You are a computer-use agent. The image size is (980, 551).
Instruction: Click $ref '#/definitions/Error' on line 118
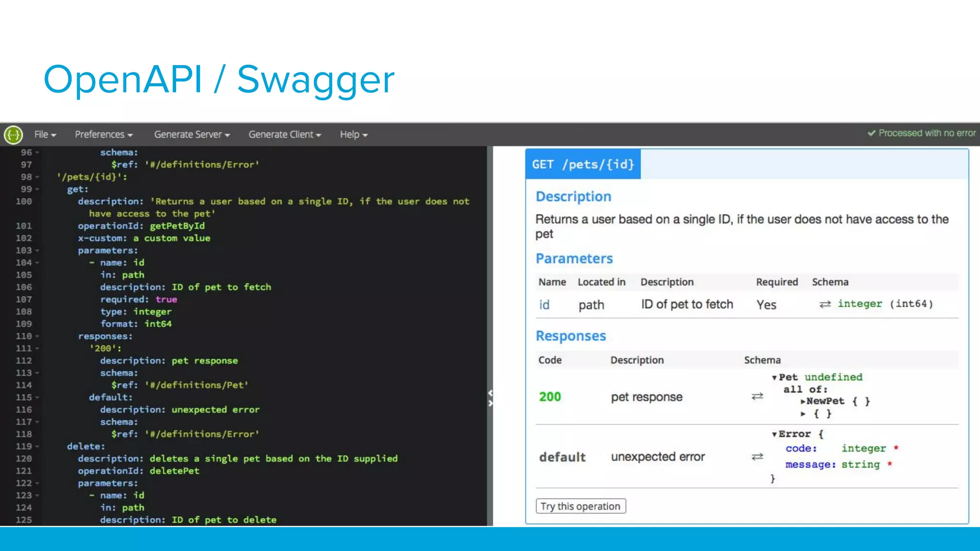(x=185, y=434)
